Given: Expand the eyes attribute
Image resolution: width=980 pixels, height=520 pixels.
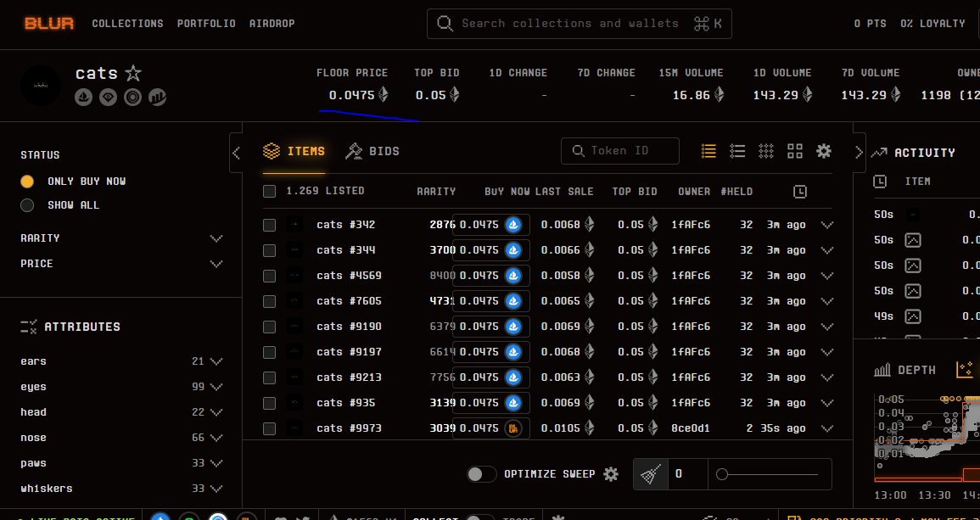Looking at the screenshot, I should (216, 387).
